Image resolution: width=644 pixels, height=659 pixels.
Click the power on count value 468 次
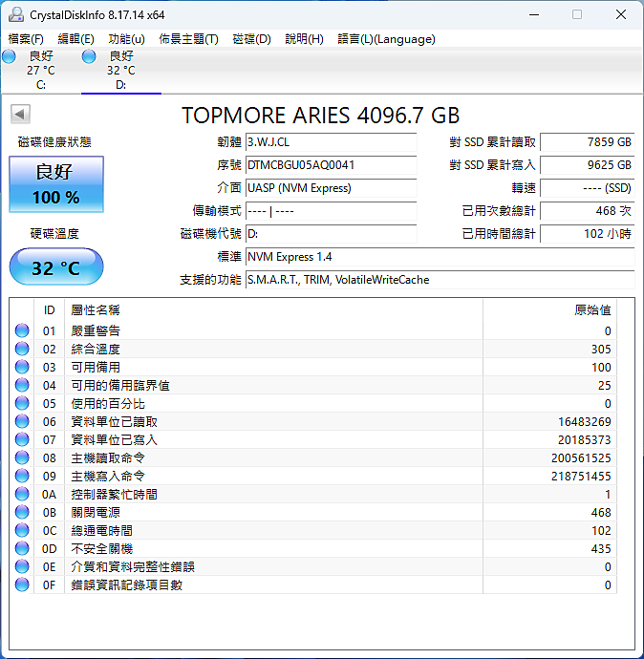(588, 210)
